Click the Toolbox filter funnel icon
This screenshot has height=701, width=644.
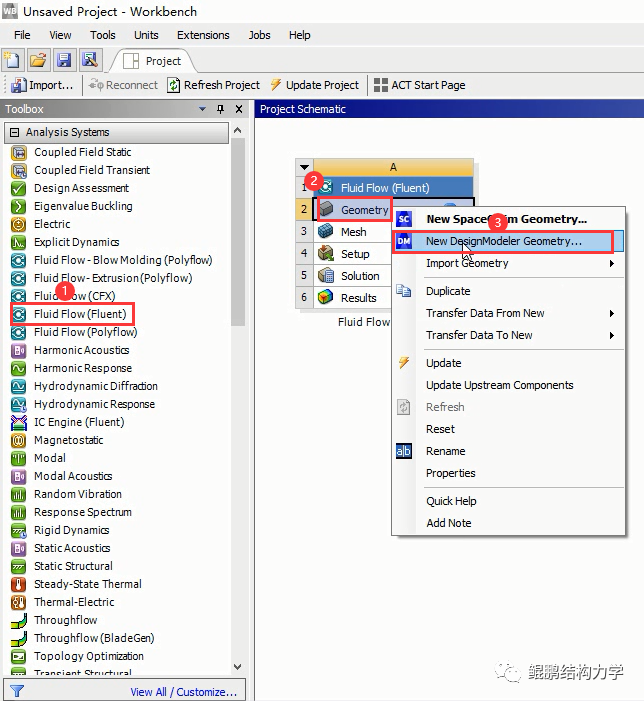[x=17, y=691]
